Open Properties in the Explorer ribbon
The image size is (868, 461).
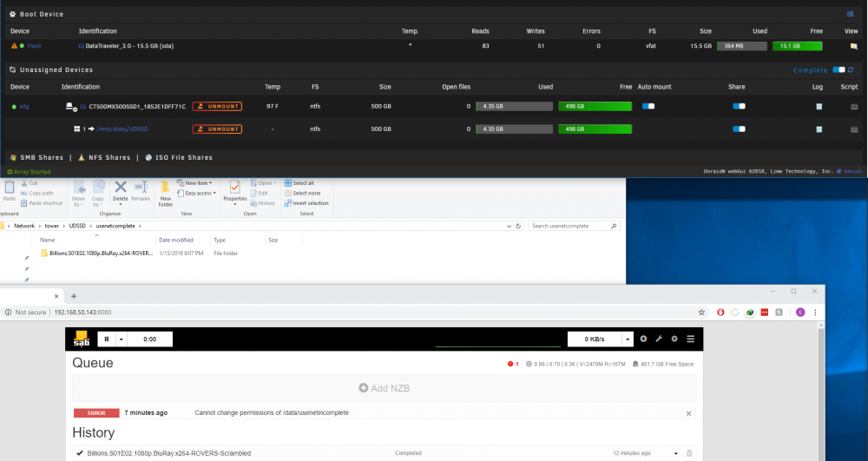pos(235,193)
